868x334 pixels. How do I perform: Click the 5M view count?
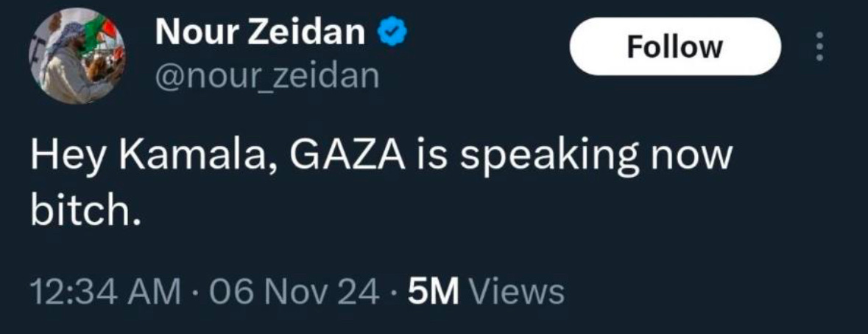pos(434,292)
